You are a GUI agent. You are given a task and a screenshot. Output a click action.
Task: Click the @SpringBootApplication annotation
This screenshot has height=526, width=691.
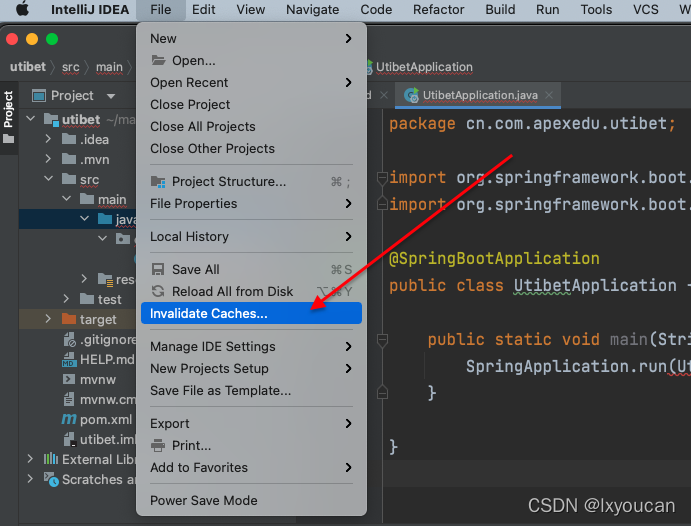pyautogui.click(x=494, y=259)
